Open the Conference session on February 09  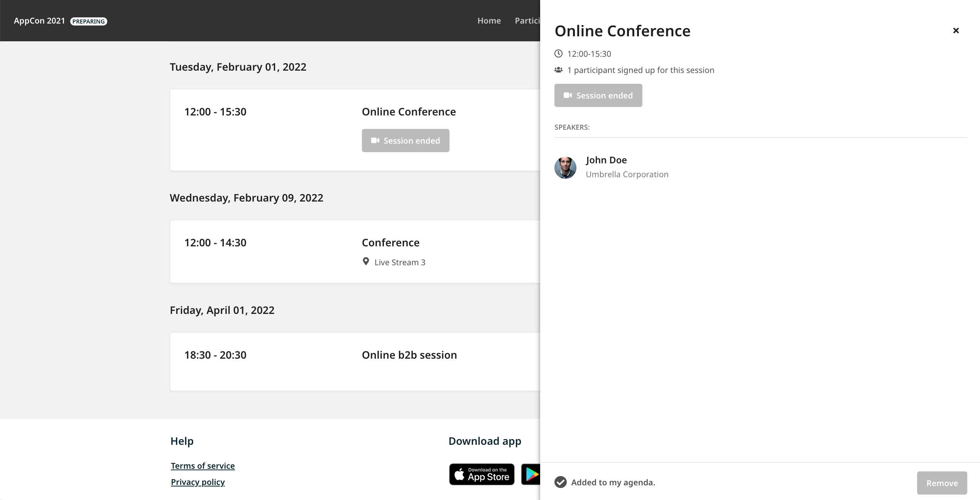click(x=390, y=242)
